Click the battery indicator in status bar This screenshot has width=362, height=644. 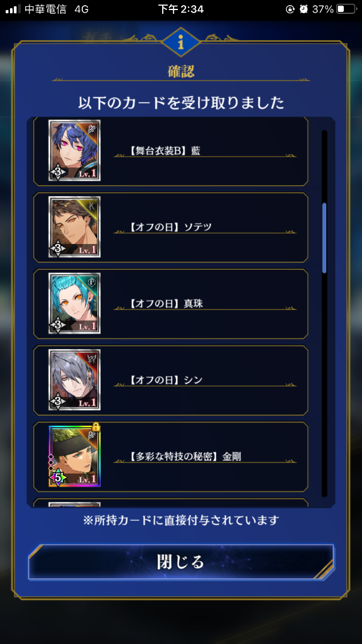[346, 9]
